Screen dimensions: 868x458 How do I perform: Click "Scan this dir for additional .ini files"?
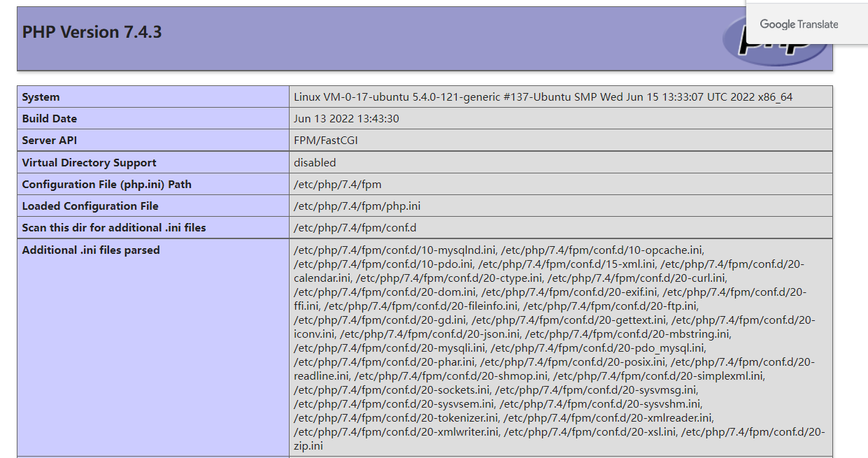pos(114,228)
